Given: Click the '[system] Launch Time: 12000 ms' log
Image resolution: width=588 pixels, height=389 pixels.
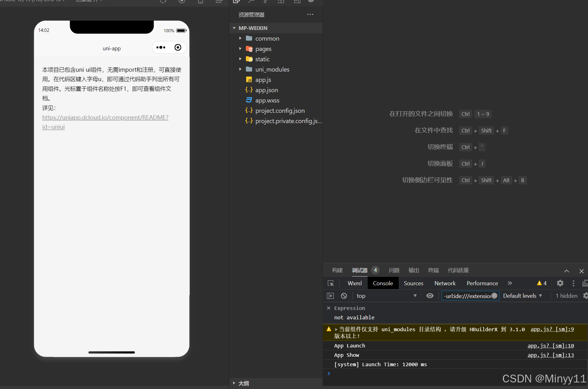Looking at the screenshot, I should [380, 364].
